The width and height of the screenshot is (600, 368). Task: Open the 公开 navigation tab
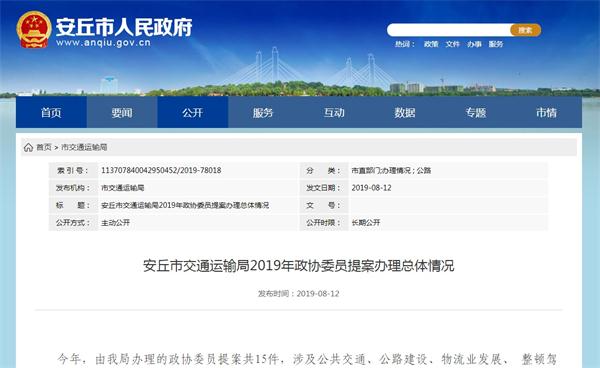[192, 112]
